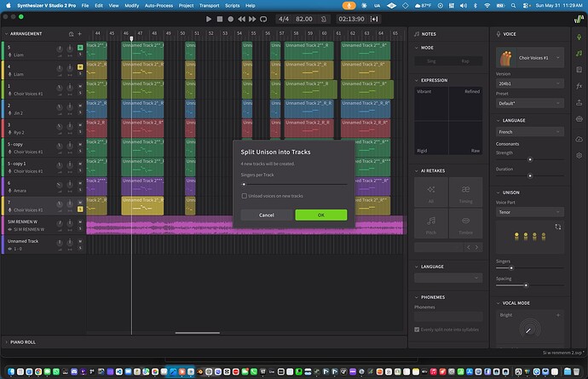Viewport: 588px width, 379px height.
Task: Solo track 3 Ryo 2
Action: pyautogui.click(x=80, y=132)
